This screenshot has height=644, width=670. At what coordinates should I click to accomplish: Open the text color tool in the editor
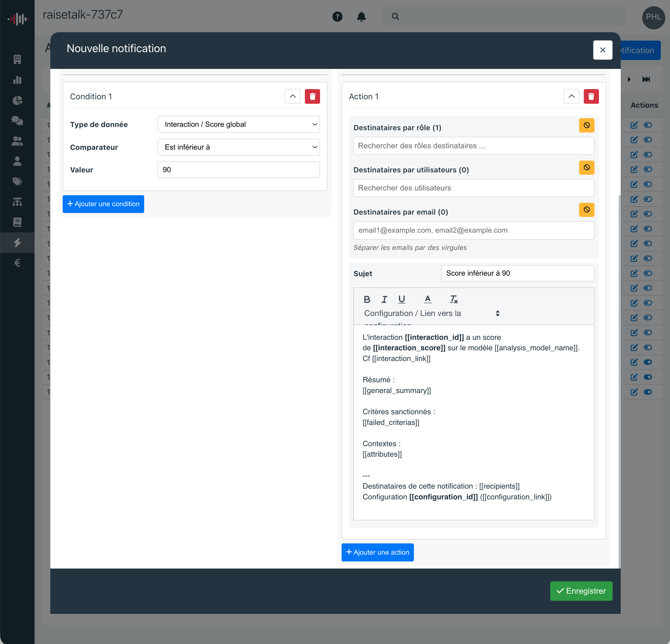tap(428, 299)
